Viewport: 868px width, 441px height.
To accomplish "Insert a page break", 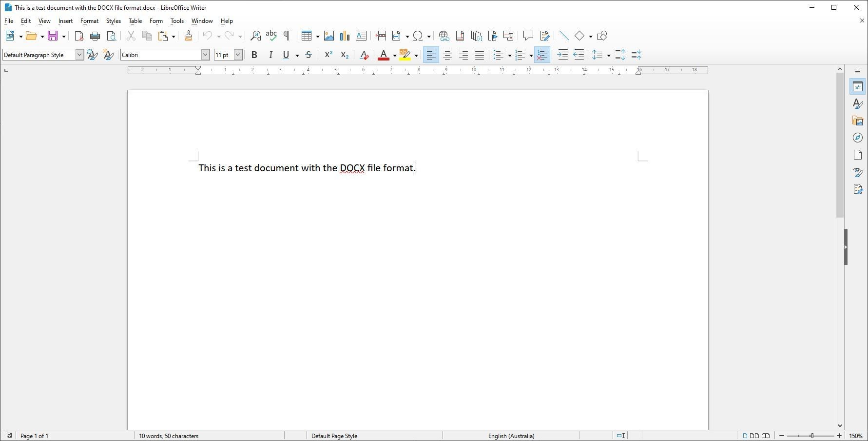I will pyautogui.click(x=381, y=36).
